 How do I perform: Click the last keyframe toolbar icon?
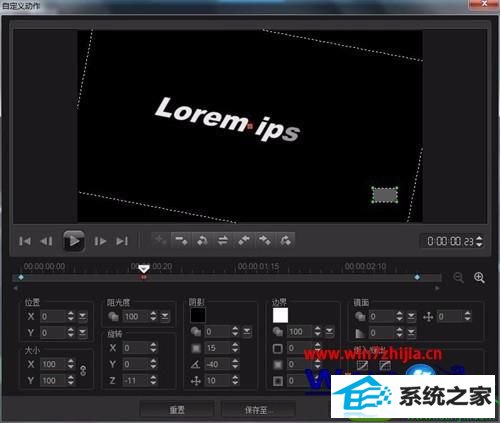tap(286, 240)
